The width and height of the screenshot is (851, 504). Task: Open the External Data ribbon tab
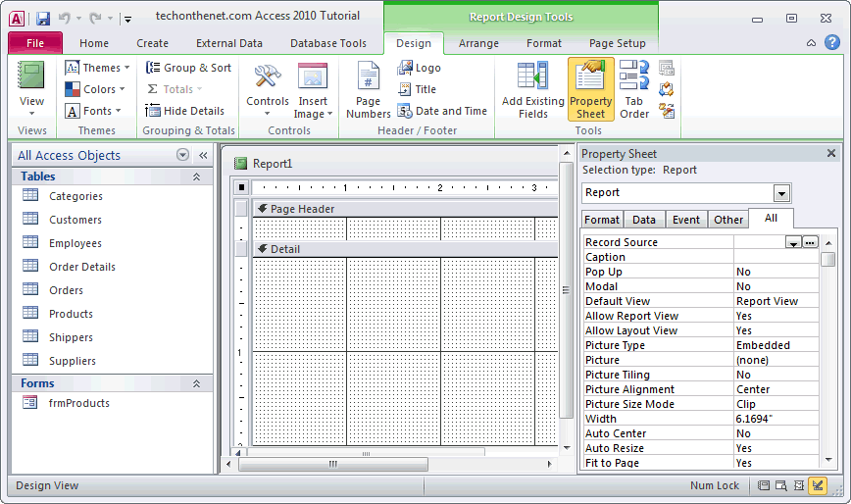point(229,43)
